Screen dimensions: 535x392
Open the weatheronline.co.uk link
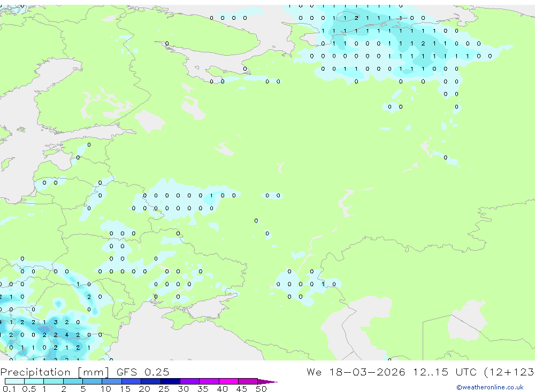pos(490,387)
